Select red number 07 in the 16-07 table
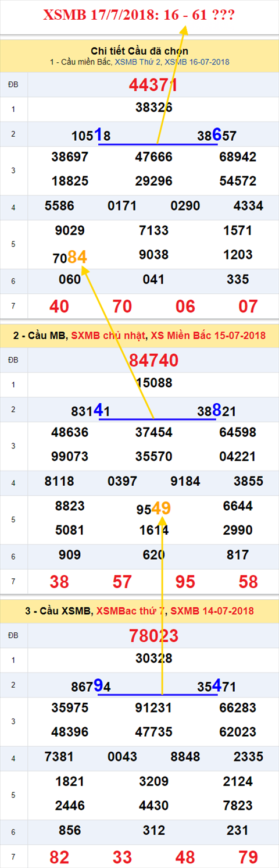Screen dimensions: 279x868 (248, 306)
